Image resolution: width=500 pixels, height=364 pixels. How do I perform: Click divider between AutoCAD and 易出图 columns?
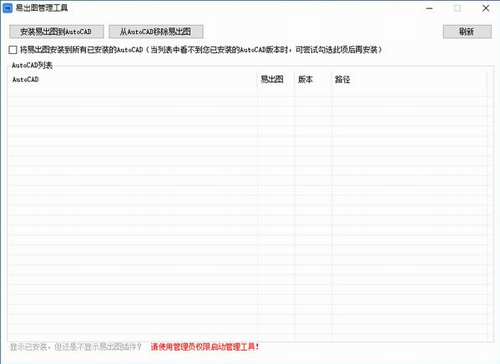(257, 79)
